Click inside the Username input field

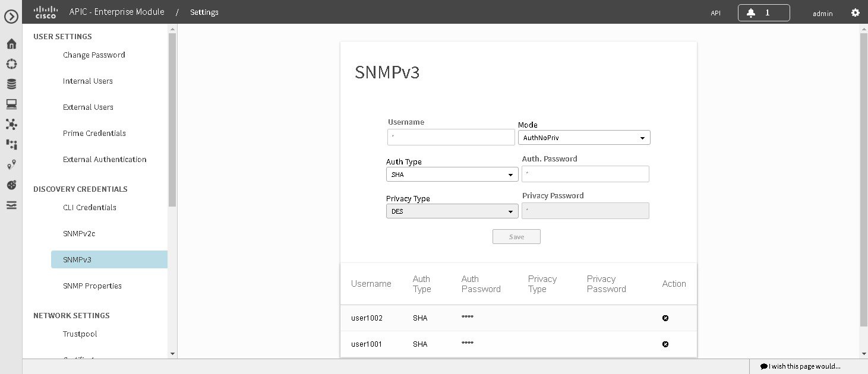[x=450, y=137]
